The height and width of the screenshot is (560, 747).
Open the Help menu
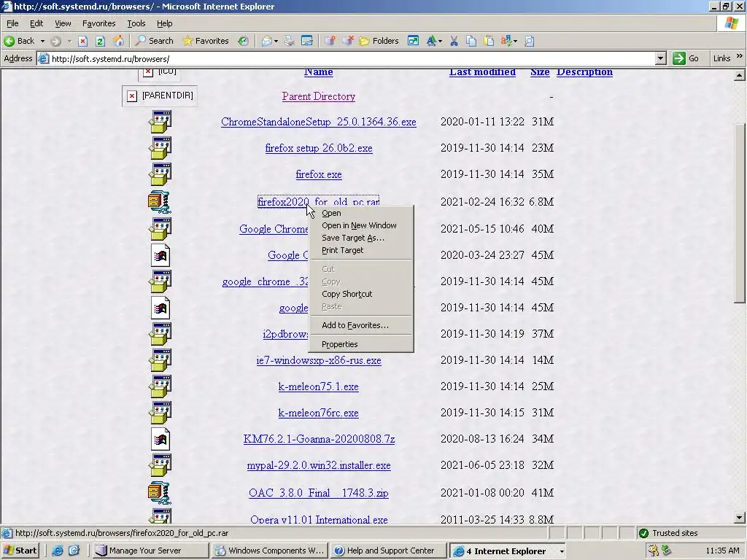164,23
